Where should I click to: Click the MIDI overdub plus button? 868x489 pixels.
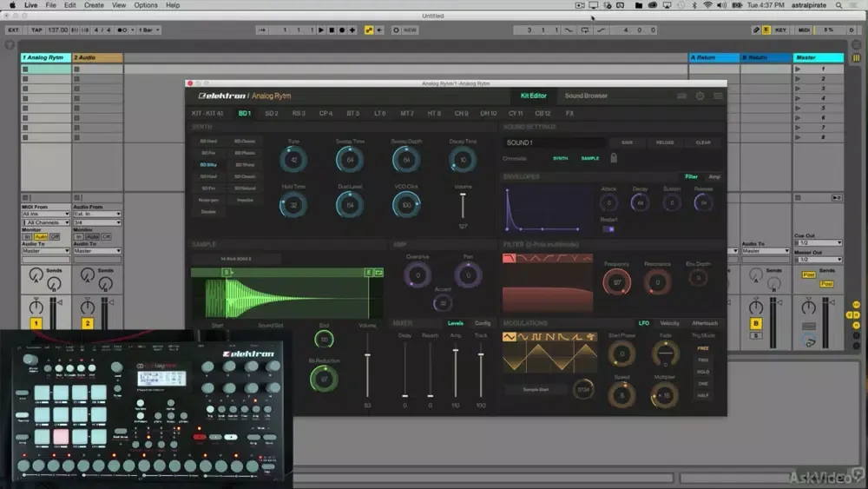point(352,30)
